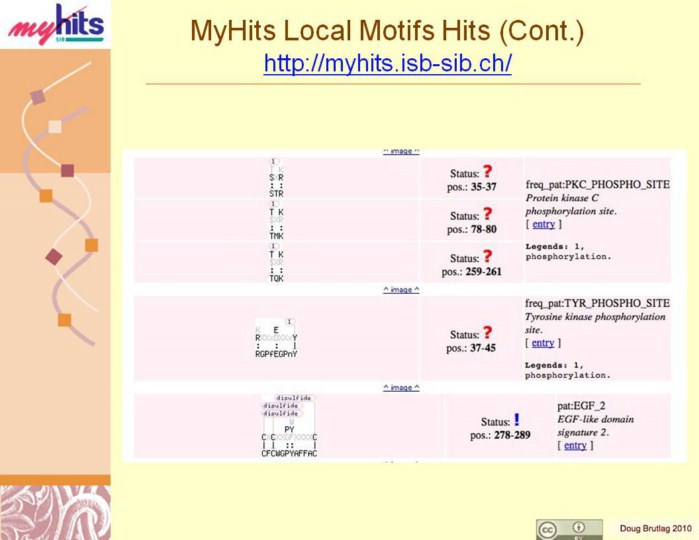Click the Creative Commons license badge
Image resolution: width=699 pixels, height=540 pixels.
(569, 528)
